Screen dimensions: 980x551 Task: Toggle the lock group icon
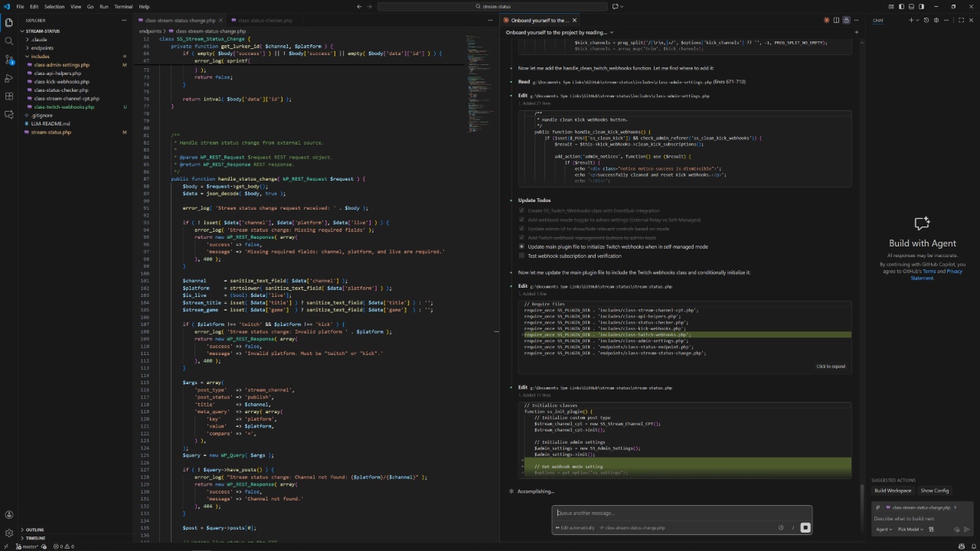[846, 21]
